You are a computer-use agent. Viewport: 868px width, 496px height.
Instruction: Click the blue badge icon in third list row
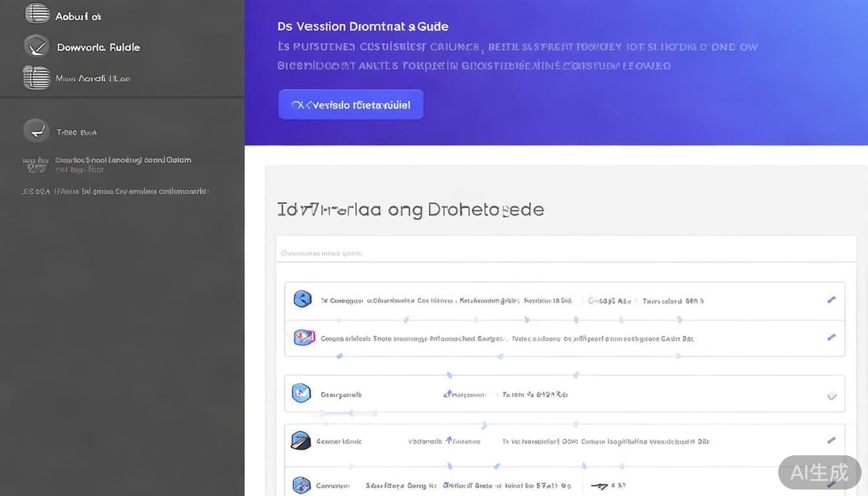click(302, 393)
